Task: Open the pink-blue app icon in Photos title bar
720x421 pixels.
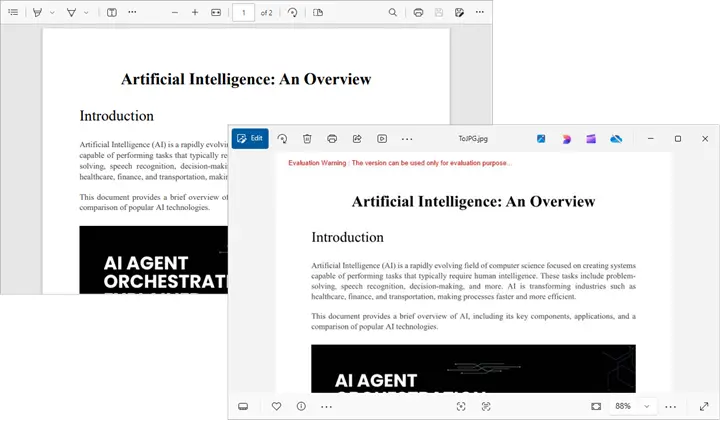Action: (x=566, y=139)
